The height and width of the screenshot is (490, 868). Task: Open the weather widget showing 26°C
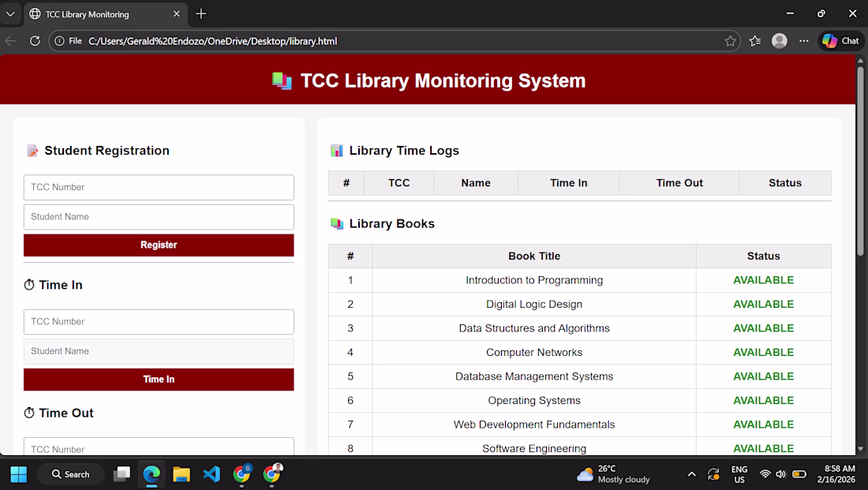tap(613, 474)
